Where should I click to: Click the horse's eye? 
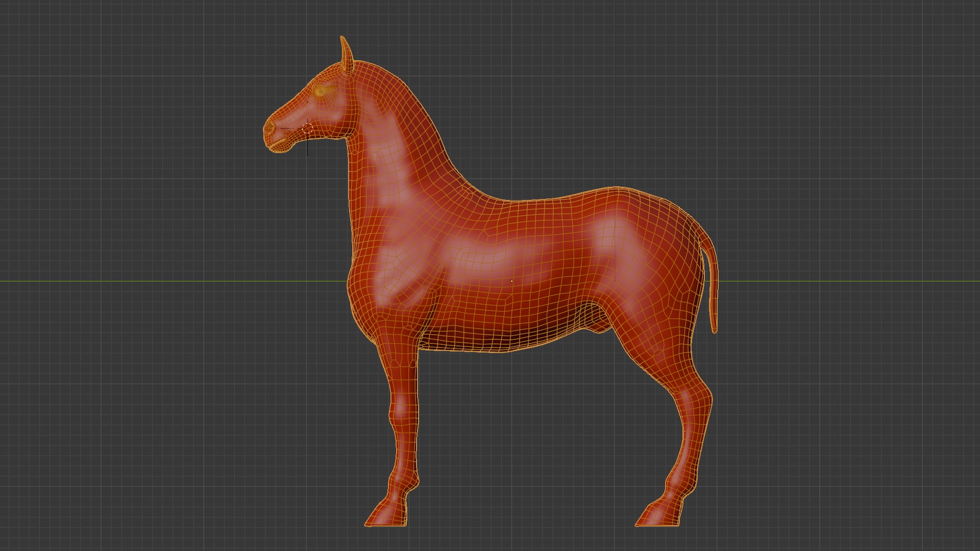click(322, 92)
